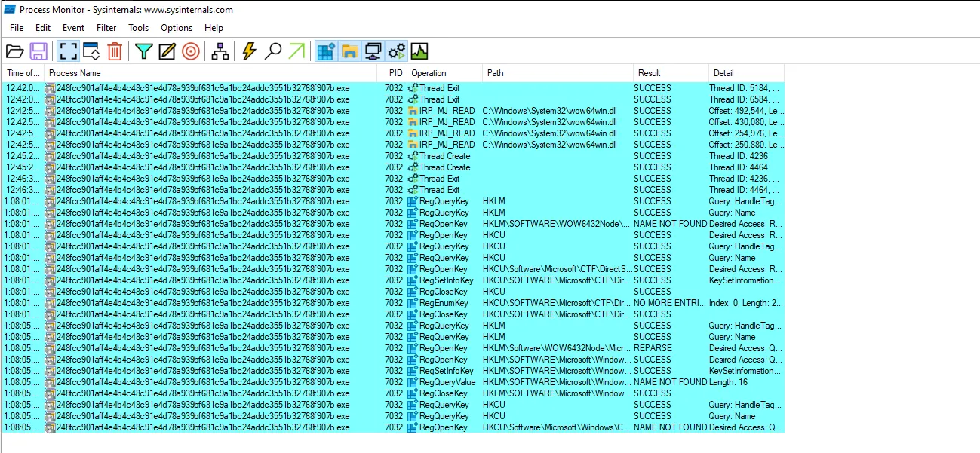Click the detail cell Offset: 254,976

[746, 133]
